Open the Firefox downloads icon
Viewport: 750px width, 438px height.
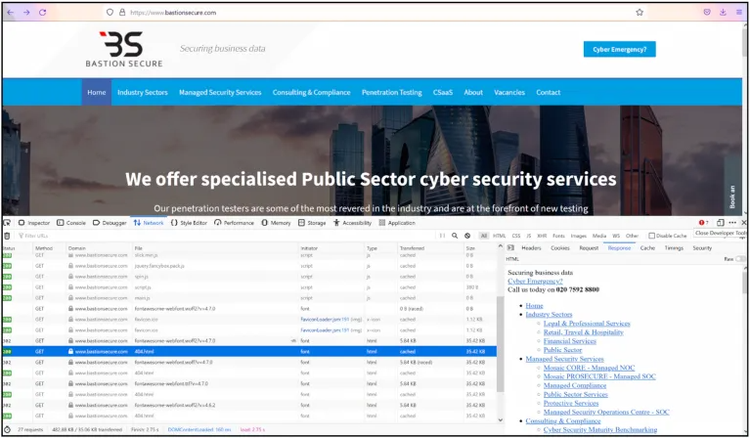[723, 12]
